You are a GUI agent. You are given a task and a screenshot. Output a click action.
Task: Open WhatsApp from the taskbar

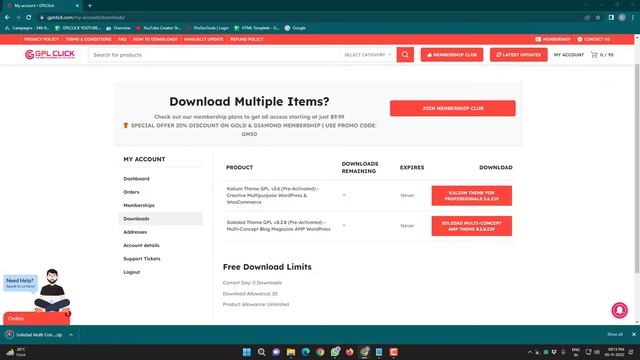(335, 352)
